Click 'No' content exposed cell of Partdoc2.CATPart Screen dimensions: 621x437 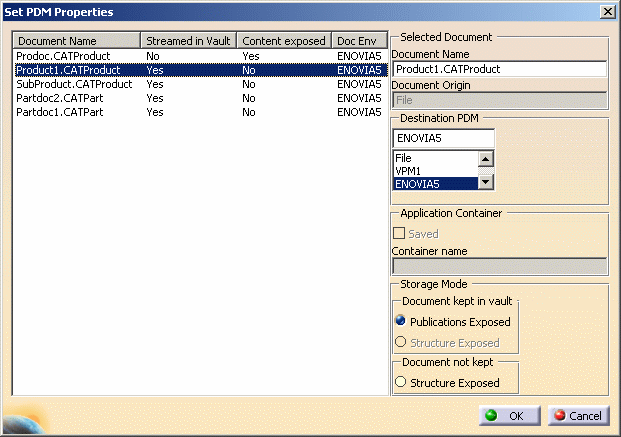[x=249, y=98]
